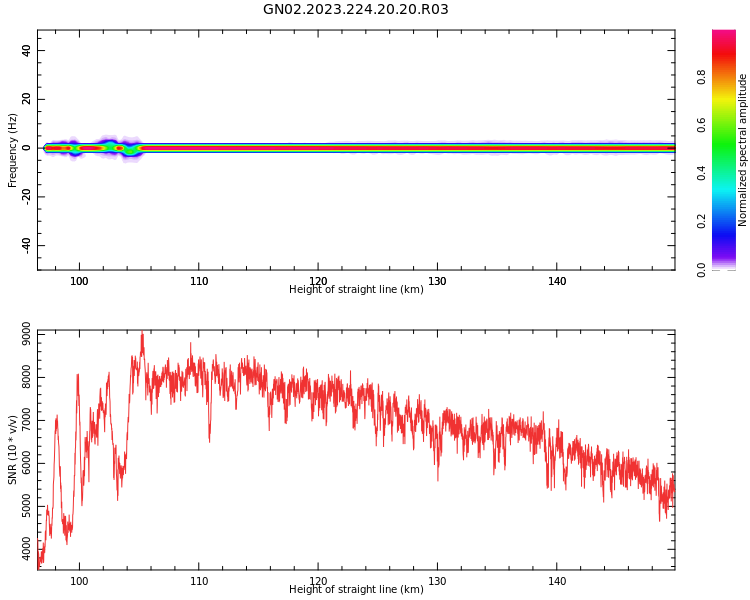Click the SNR peak near 105 km
The image size is (750, 600).
[142, 342]
